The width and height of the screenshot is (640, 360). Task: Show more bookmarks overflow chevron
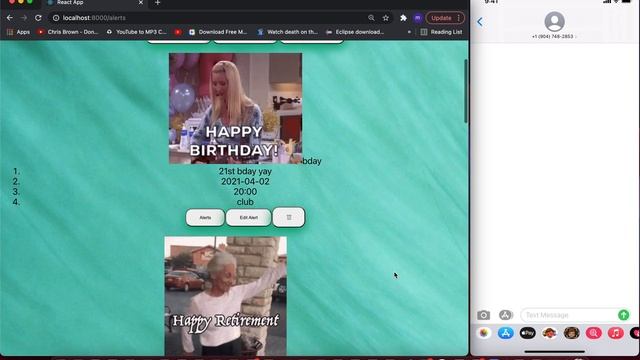point(409,32)
